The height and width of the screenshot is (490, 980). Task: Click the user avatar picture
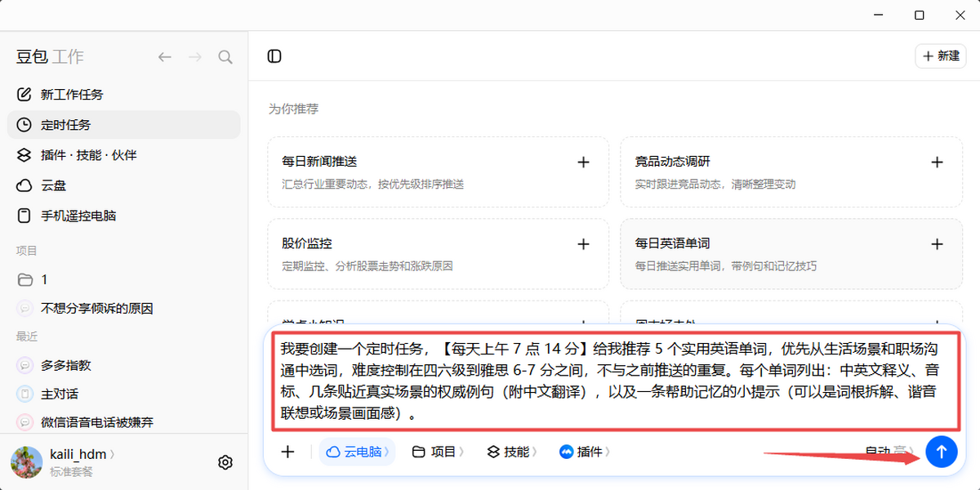point(27,462)
